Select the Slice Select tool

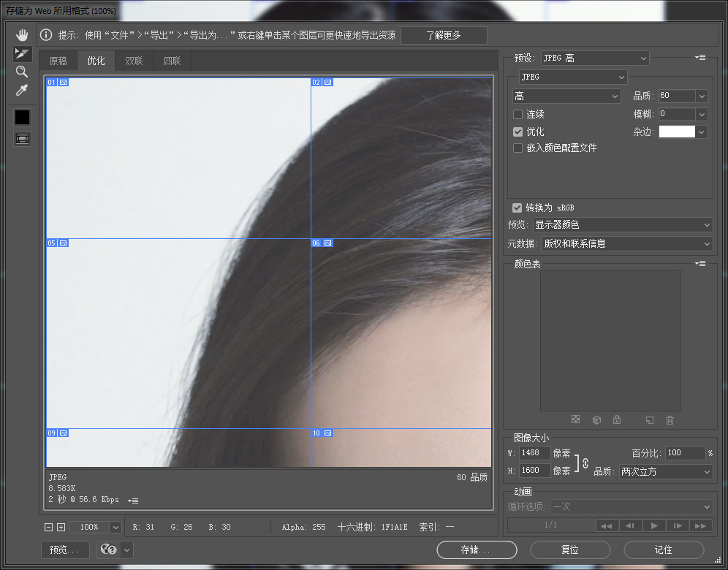[x=22, y=53]
